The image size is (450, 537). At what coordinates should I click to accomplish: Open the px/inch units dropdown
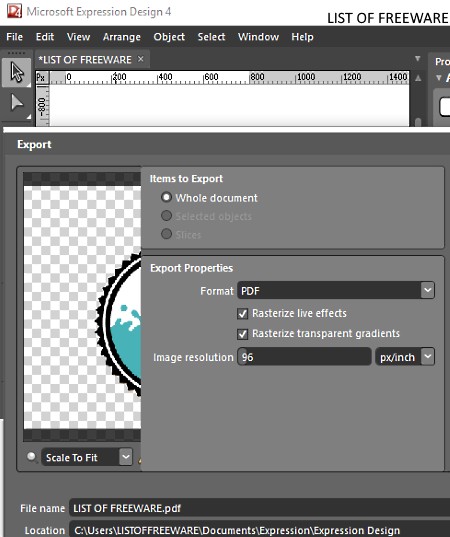tap(405, 357)
